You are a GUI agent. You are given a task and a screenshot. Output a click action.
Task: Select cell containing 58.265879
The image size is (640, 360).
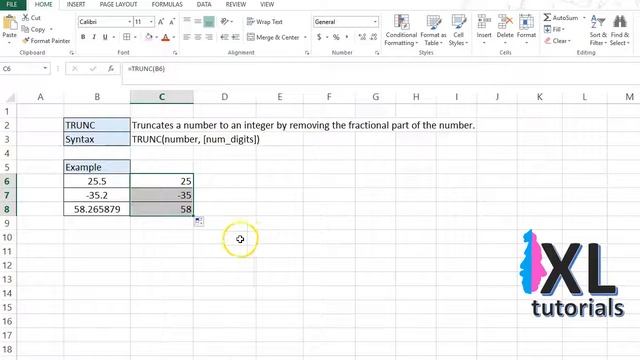(97, 209)
